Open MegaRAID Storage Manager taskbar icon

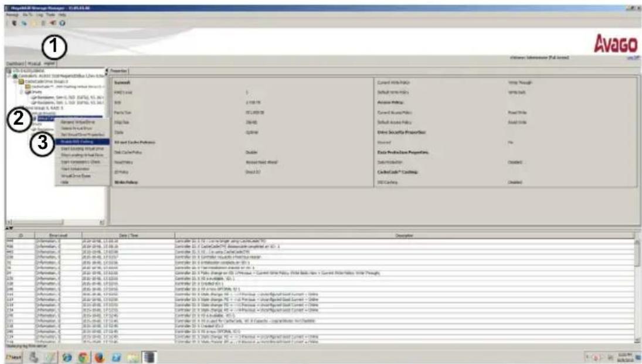coord(150,358)
